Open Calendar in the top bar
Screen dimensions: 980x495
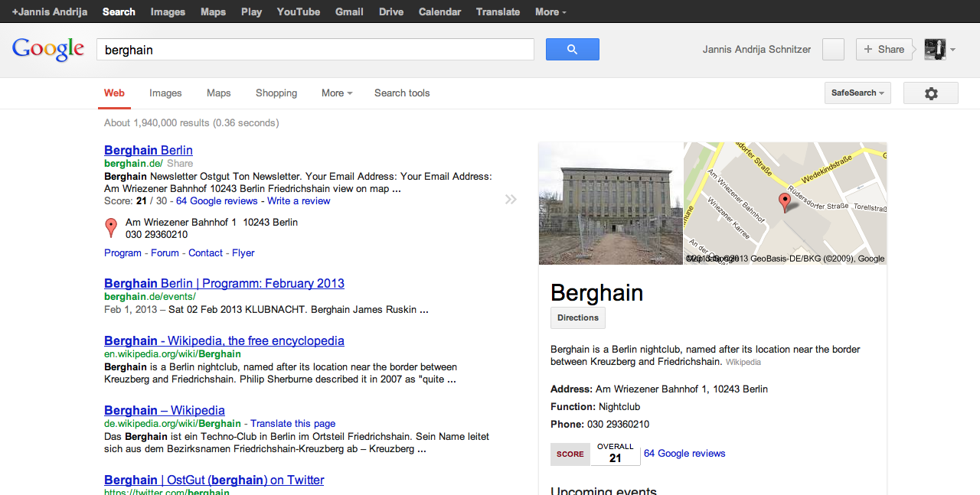click(x=439, y=11)
